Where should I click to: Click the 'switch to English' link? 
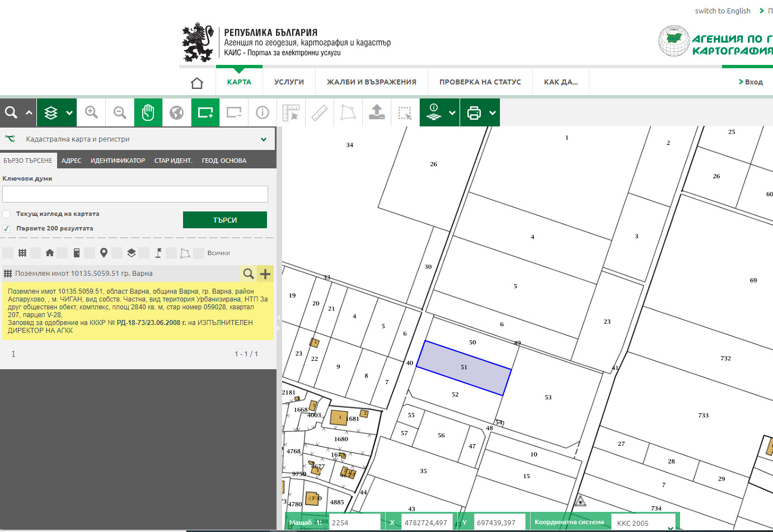click(722, 11)
